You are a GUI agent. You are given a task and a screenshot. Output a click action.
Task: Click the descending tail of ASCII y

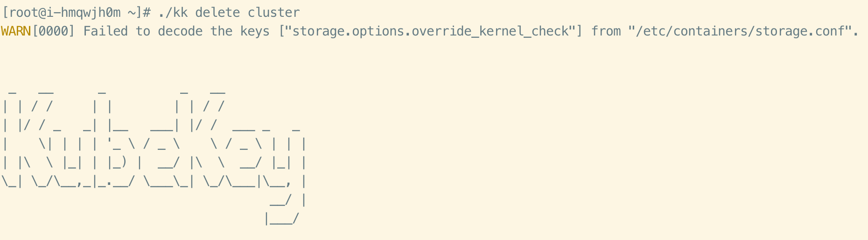pyautogui.click(x=285, y=210)
